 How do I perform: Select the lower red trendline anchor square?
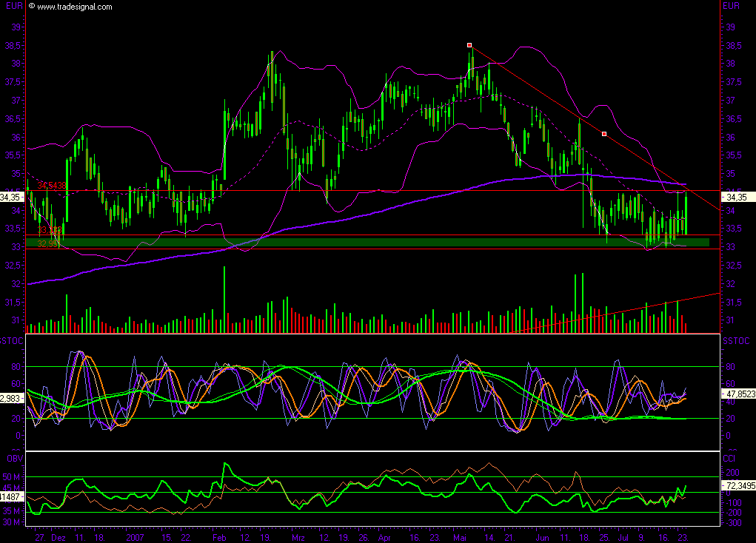point(603,134)
